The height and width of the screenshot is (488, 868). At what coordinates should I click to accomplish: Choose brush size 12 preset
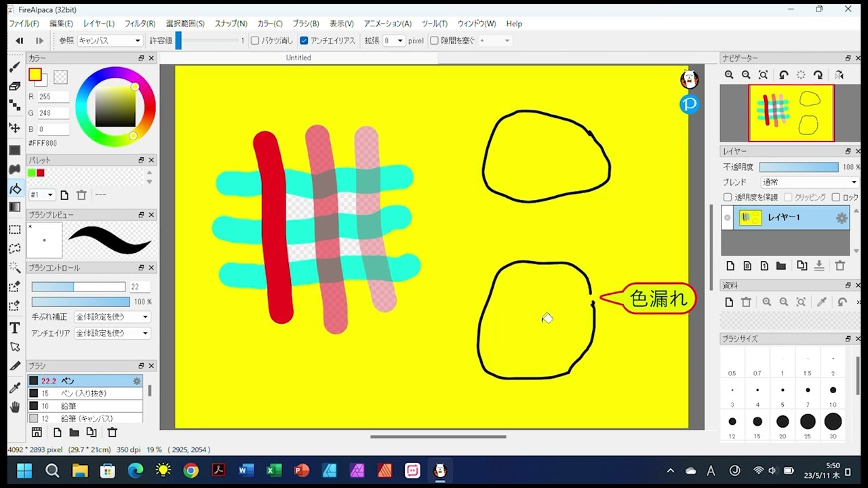(732, 426)
